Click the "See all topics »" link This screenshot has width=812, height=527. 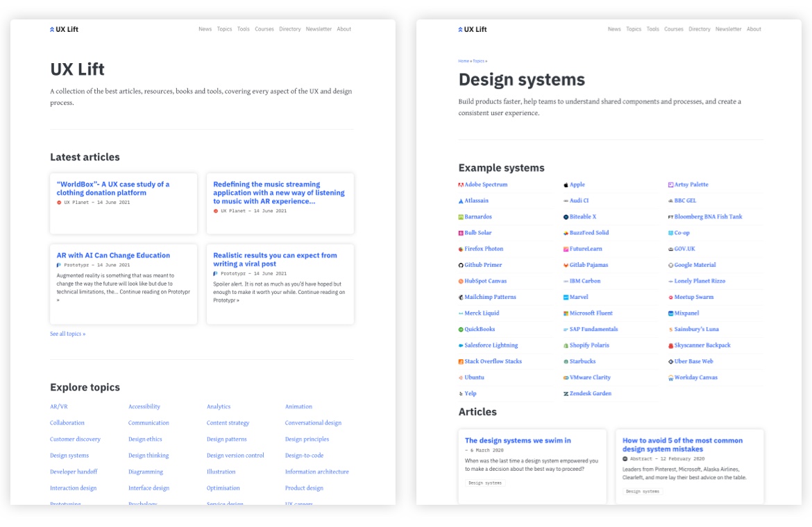[67, 334]
